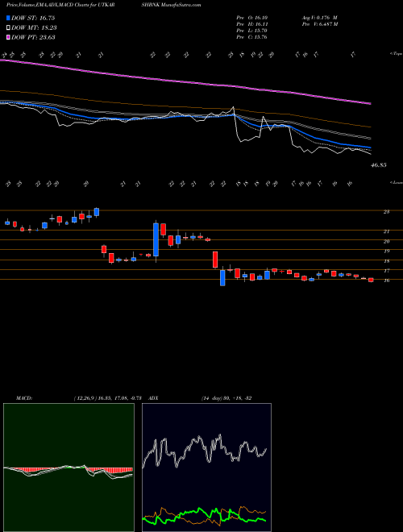Click the 'Pre H: 16.11' value
The image size is (403, 532).
[x=251, y=24]
